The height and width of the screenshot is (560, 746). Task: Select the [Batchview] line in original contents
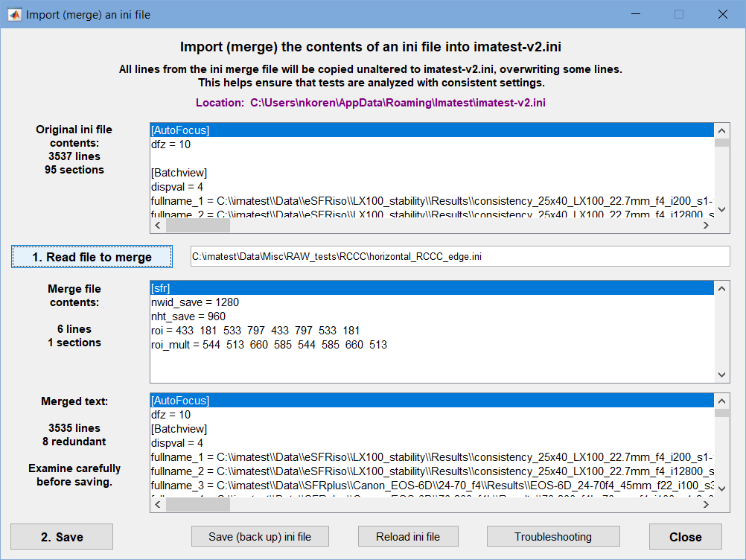432,173
